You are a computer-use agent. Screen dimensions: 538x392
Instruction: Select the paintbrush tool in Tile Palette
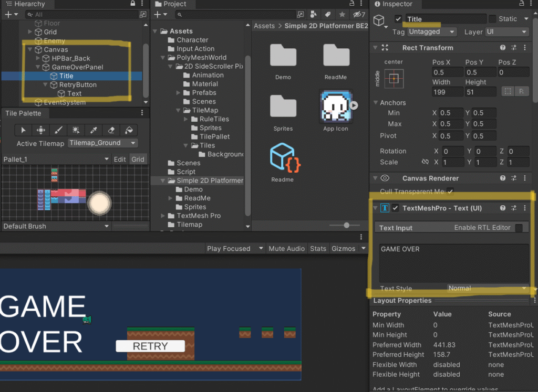tap(58, 130)
